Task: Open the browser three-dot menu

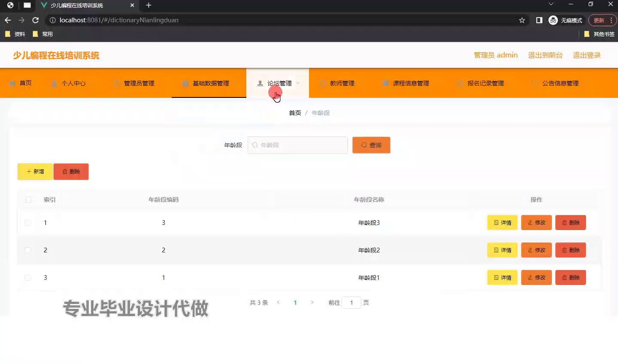Action: [x=611, y=20]
